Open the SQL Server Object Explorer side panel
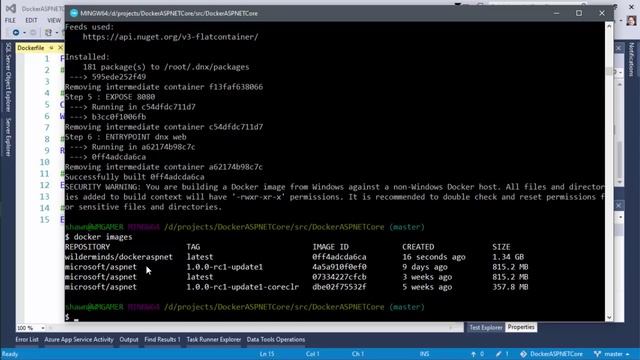The height and width of the screenshot is (360, 640). [x=8, y=77]
